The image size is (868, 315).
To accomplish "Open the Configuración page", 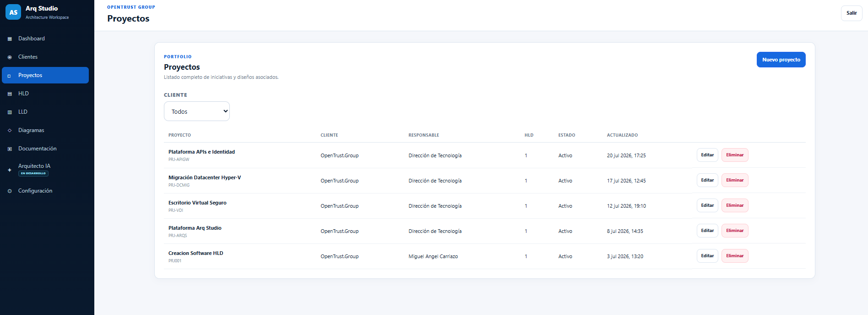I will (x=45, y=191).
